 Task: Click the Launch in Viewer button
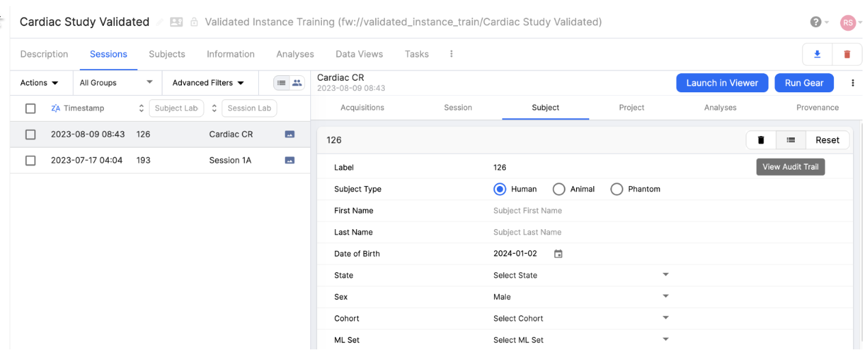(722, 83)
